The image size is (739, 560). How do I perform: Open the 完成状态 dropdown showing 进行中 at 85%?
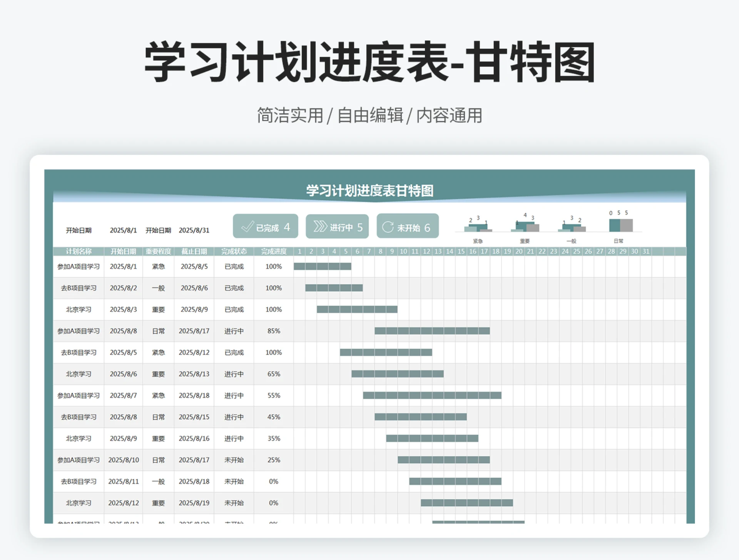[x=234, y=331]
